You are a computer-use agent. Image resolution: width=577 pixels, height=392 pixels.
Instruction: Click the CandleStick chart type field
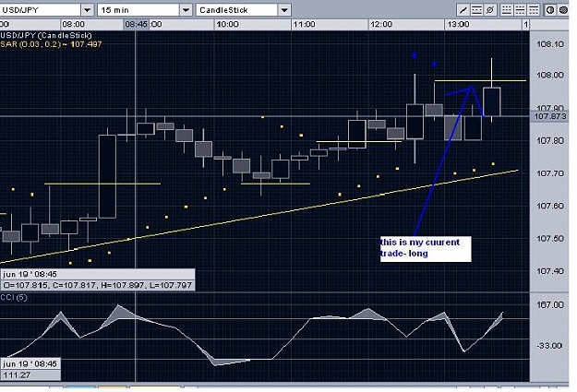[x=237, y=10]
